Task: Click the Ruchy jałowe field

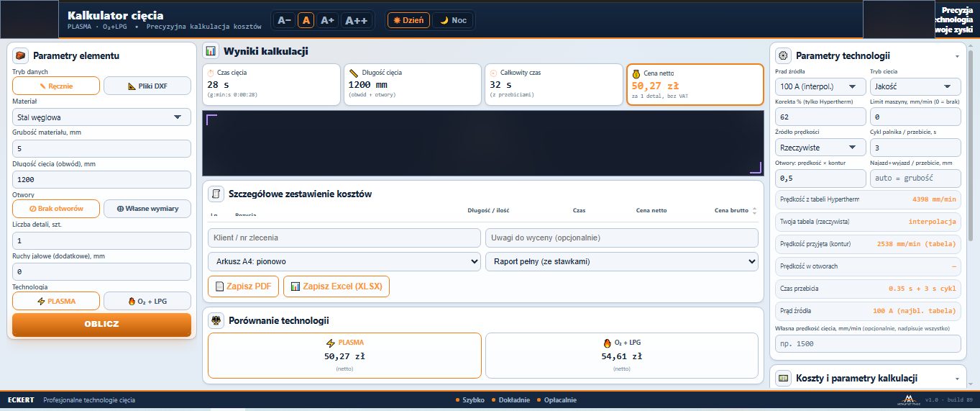Action: pyautogui.click(x=101, y=271)
